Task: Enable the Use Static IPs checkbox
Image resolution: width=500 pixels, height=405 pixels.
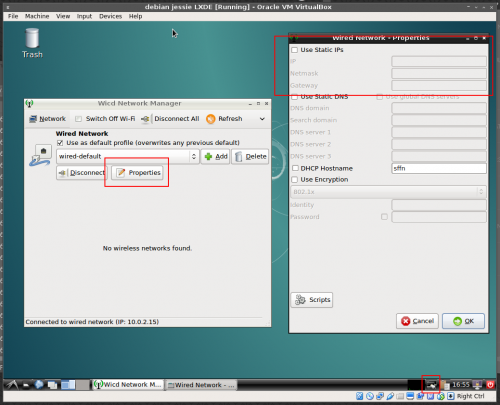Action: click(295, 50)
